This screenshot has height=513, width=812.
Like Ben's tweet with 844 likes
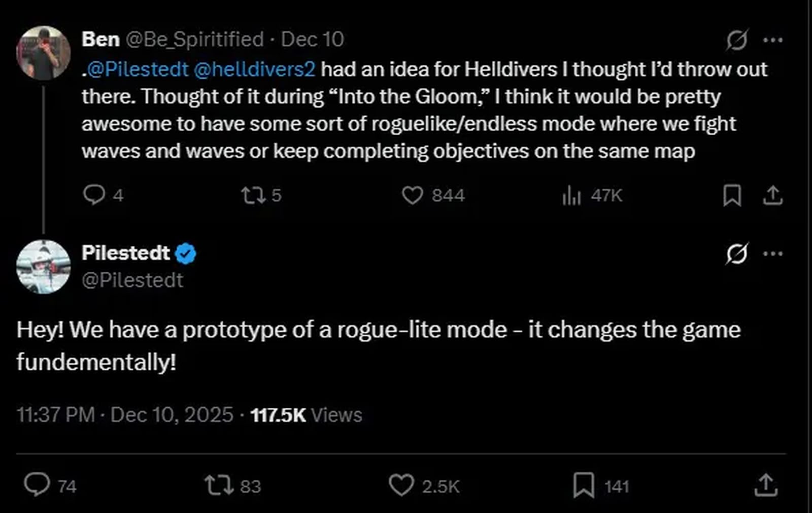point(412,195)
